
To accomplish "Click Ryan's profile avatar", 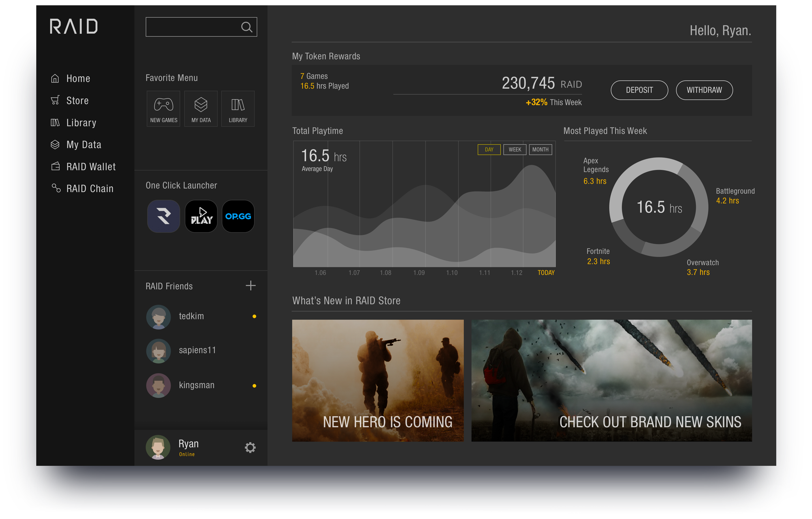I will [x=158, y=447].
